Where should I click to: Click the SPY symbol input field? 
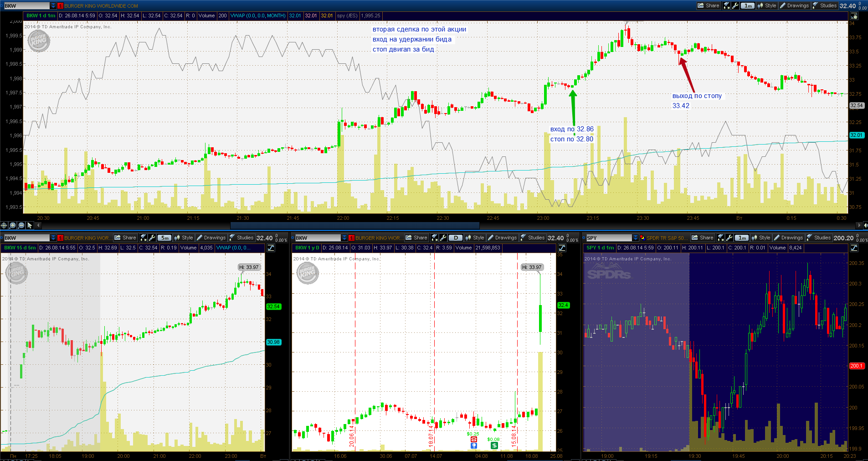(609, 238)
